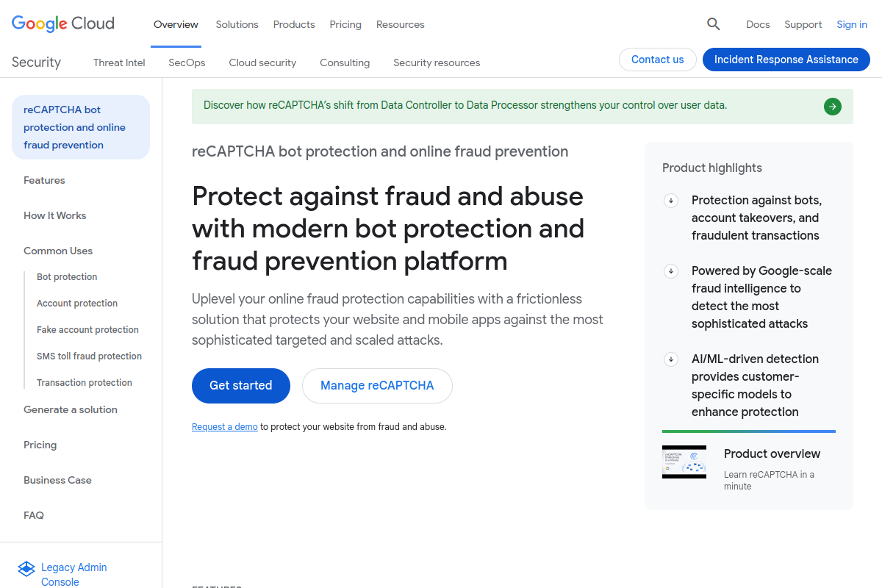Open the search magnifying glass
Viewport: 882px width, 588px height.
(x=713, y=24)
